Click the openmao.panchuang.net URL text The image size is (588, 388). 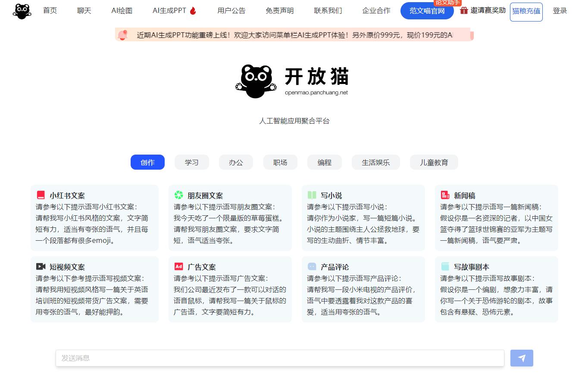coord(316,93)
